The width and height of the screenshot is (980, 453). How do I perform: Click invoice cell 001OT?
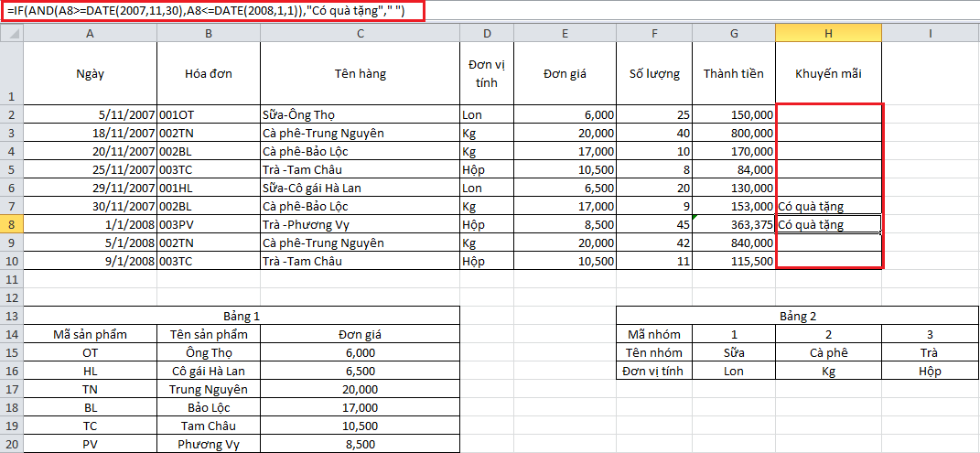[x=209, y=114]
